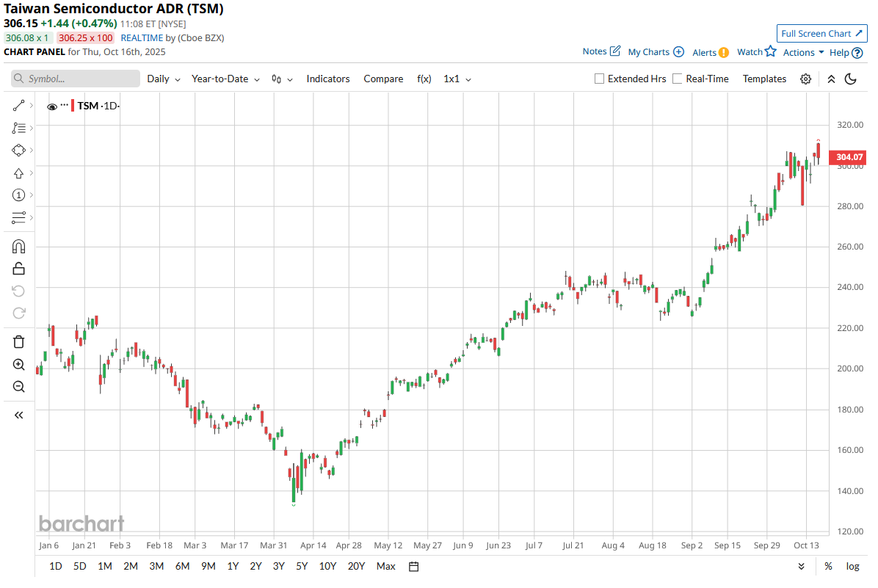Select the 2Y time range

(256, 567)
